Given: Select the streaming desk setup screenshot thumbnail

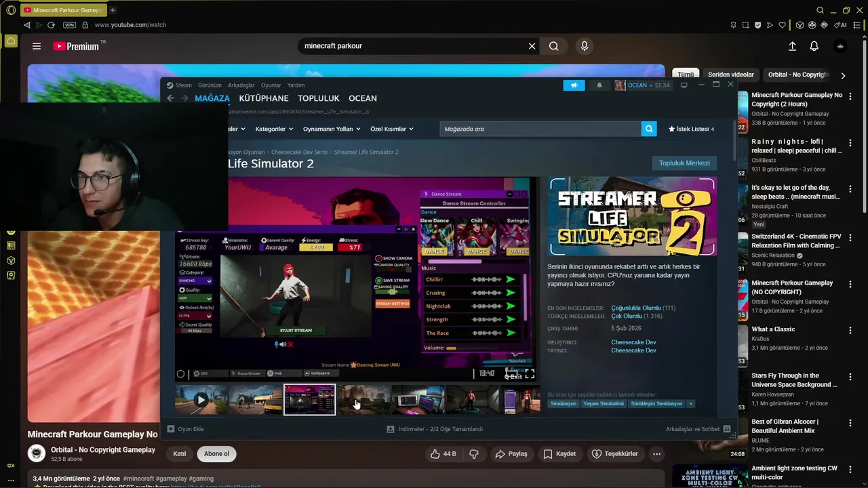Looking at the screenshot, I should coord(418,400).
